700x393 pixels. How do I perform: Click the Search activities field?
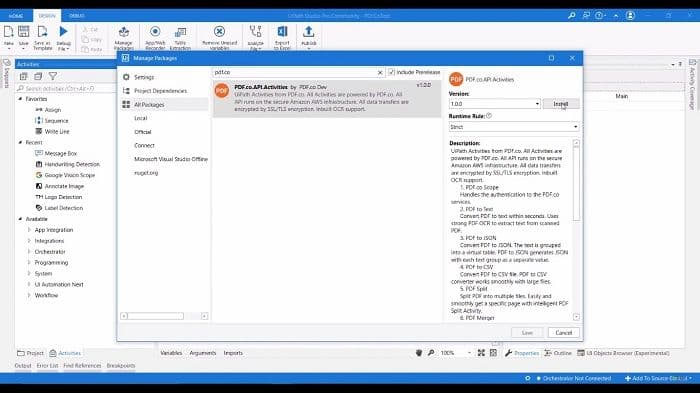pyautogui.click(x=65, y=88)
